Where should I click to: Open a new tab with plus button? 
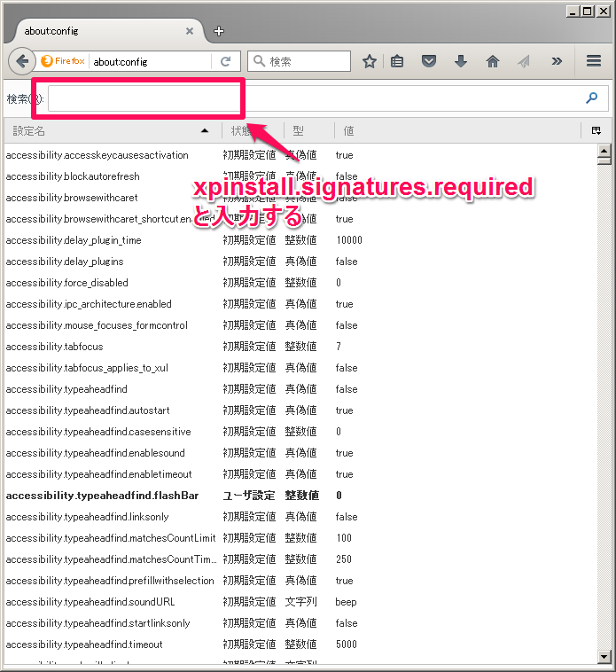click(218, 31)
